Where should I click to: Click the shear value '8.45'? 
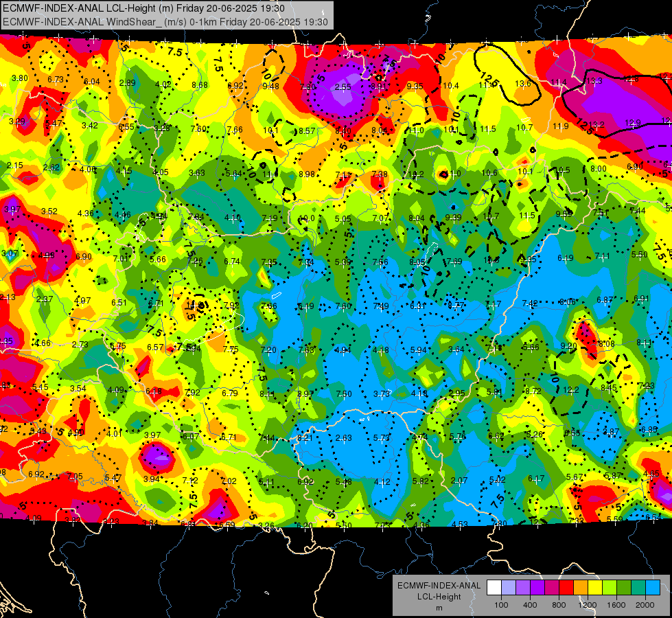click(x=609, y=388)
